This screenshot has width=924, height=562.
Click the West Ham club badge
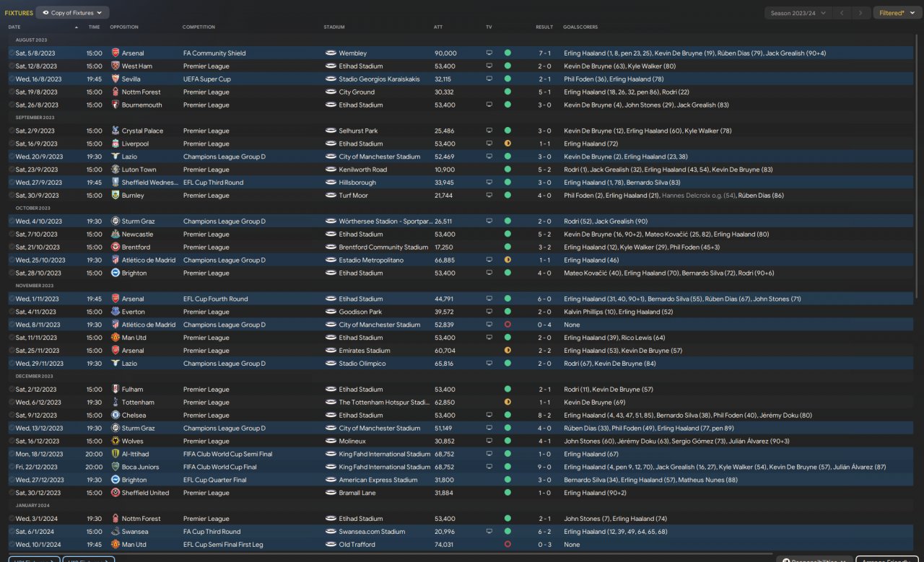[x=115, y=66]
